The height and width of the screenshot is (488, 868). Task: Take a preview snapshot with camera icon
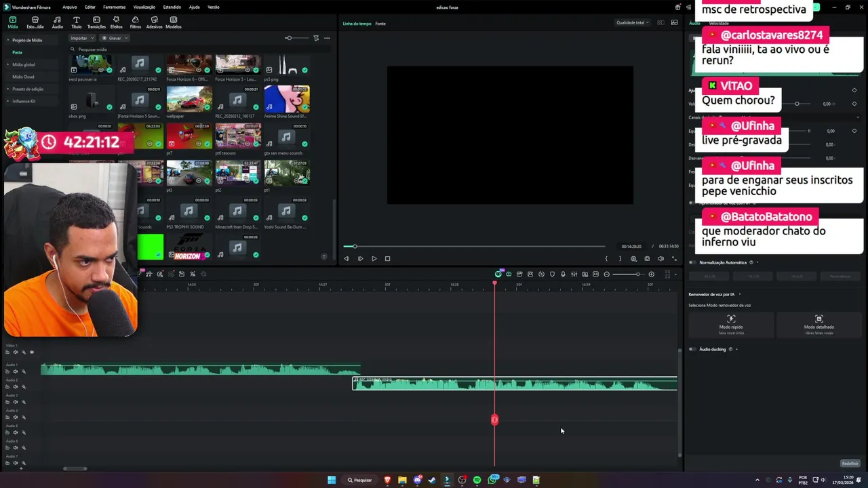(x=647, y=258)
